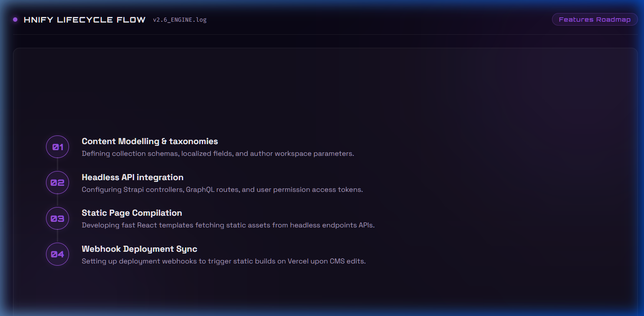
Task: Open Content Modelling & taxonomies heading
Action: tap(150, 142)
